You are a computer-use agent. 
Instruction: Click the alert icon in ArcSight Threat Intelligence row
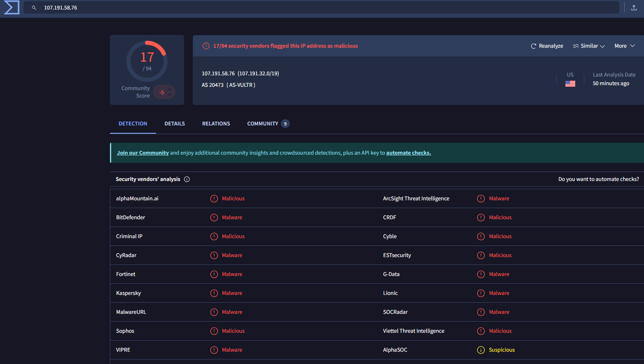tap(481, 199)
